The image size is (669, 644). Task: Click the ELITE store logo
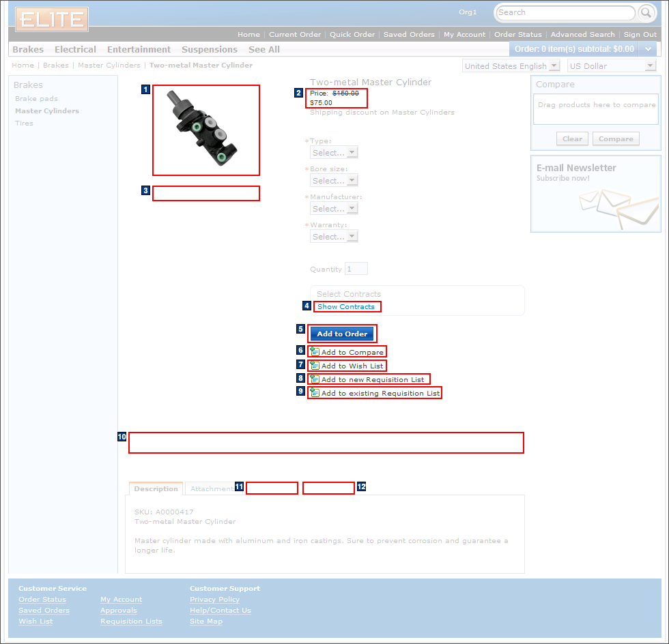pos(52,19)
